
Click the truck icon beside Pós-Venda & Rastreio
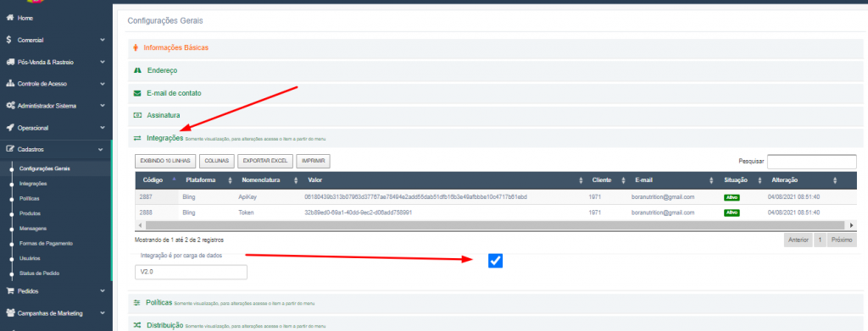pos(9,62)
